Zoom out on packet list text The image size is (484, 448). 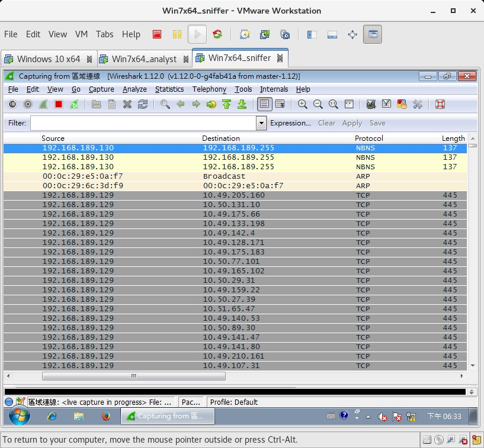pyautogui.click(x=318, y=104)
